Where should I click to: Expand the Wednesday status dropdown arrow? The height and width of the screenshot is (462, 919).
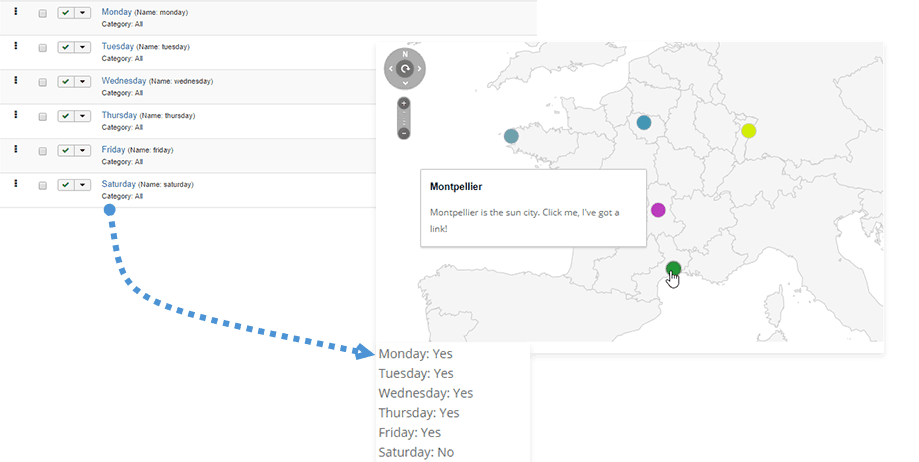[83, 82]
